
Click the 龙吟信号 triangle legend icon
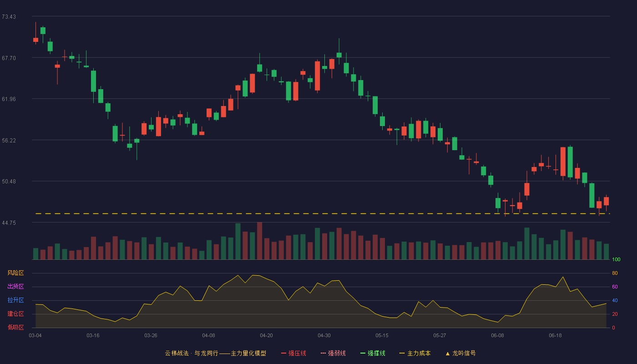(448, 353)
